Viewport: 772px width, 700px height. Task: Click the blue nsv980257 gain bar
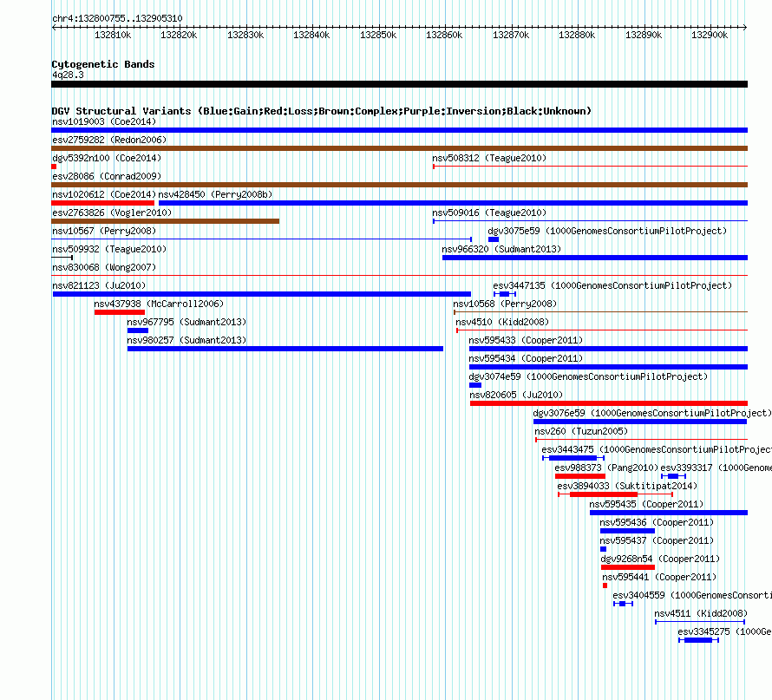pyautogui.click(x=285, y=349)
